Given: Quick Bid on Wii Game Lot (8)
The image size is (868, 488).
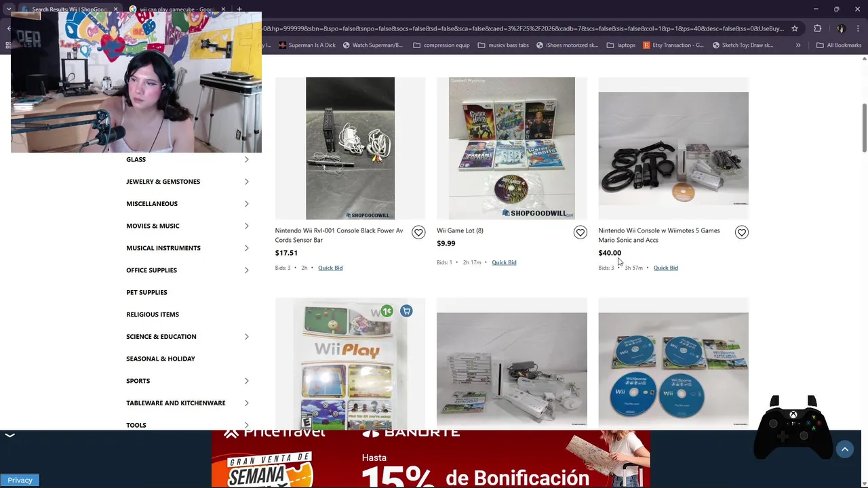Looking at the screenshot, I should (x=504, y=262).
